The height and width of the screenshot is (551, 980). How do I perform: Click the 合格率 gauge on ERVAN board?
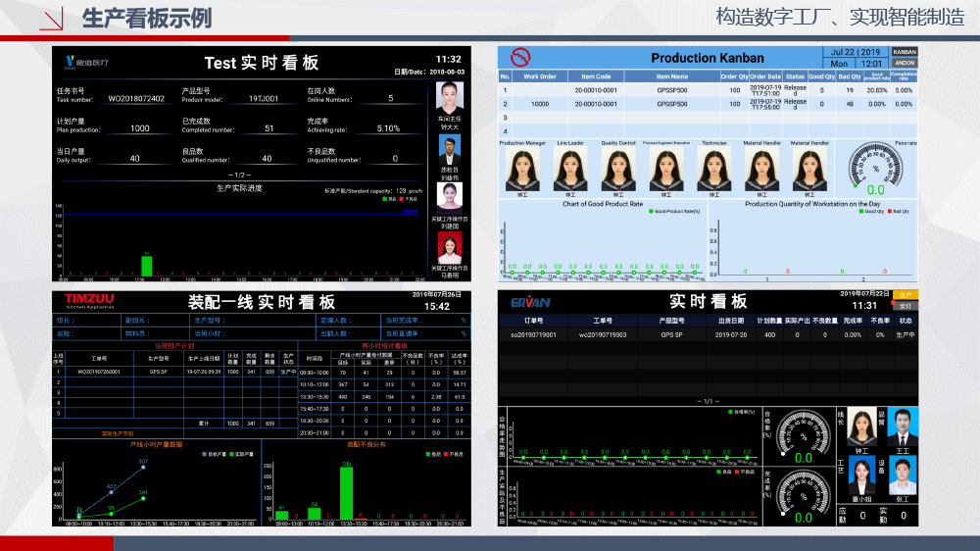[x=804, y=436]
